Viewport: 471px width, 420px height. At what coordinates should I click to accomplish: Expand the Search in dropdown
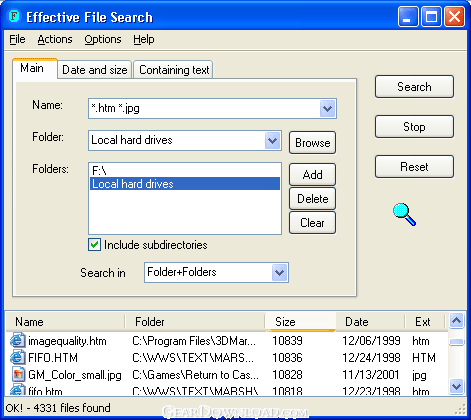click(279, 273)
